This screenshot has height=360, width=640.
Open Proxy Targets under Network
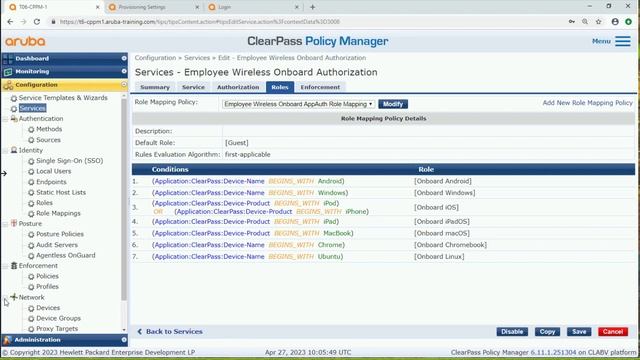pos(57,329)
